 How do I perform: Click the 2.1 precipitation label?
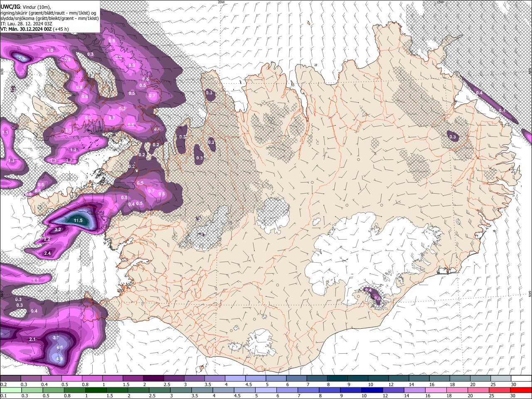click(32, 340)
